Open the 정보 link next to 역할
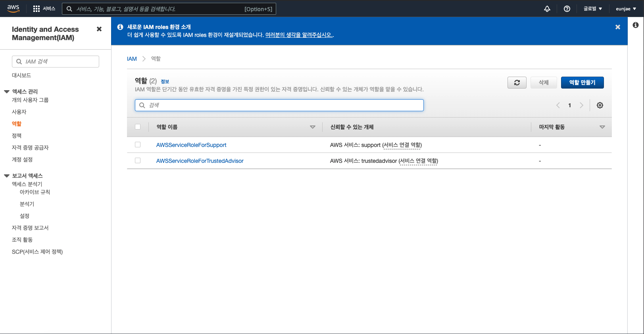This screenshot has width=644, height=334. coord(165,81)
